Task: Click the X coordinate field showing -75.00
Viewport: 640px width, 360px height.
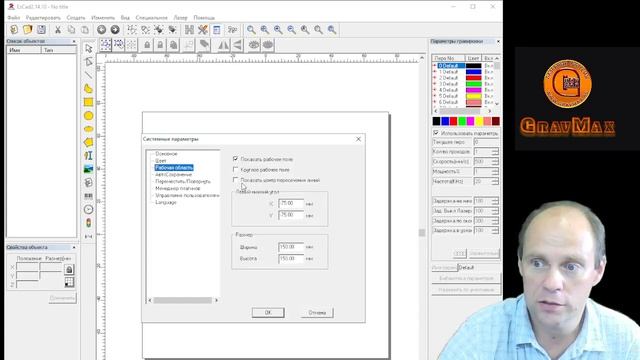Action: point(291,203)
